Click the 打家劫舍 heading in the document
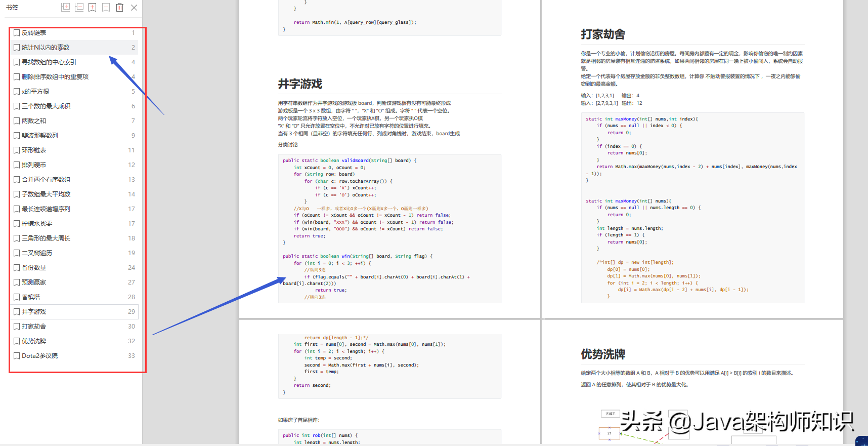This screenshot has height=446, width=868. [603, 34]
